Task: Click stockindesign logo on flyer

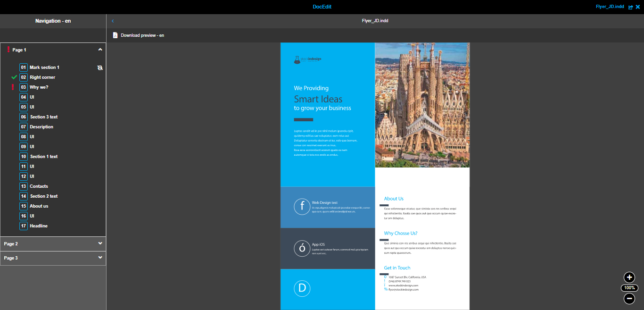Action: pyautogui.click(x=307, y=59)
